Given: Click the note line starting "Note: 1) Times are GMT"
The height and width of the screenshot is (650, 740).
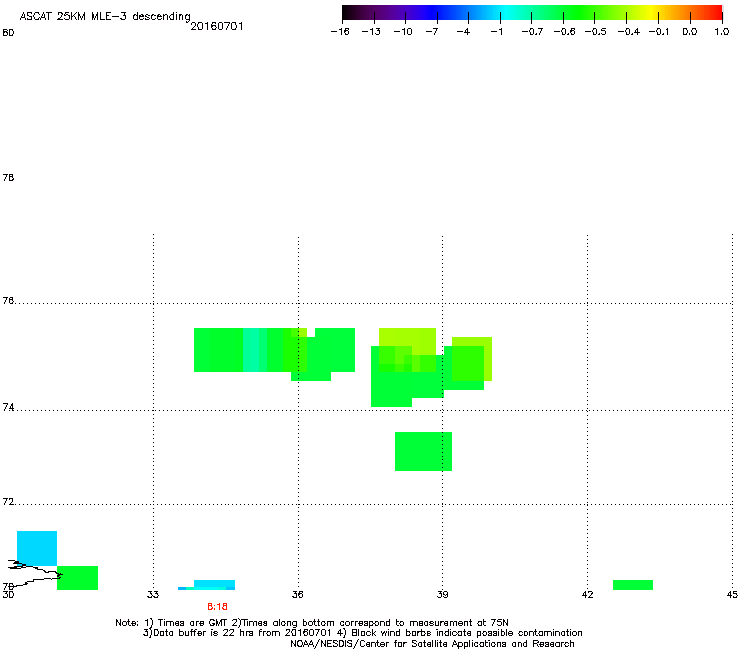Looking at the screenshot, I should pyautogui.click(x=312, y=623).
